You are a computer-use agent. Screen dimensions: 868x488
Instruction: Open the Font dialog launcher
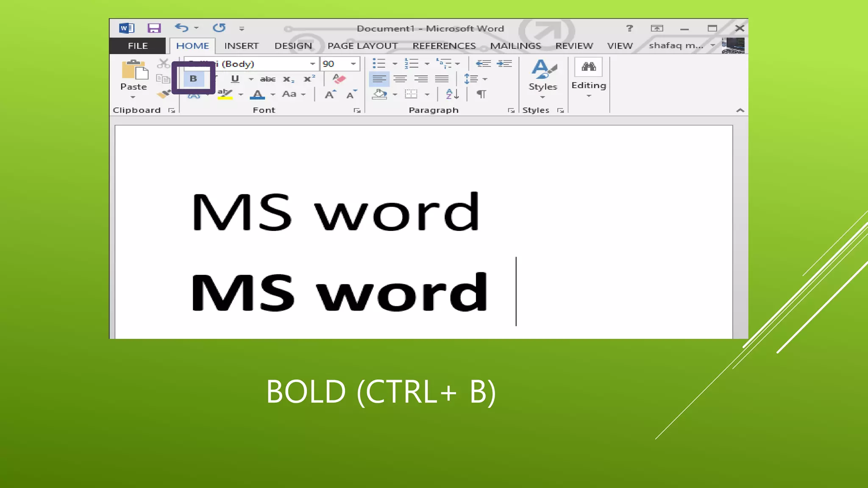pos(357,111)
